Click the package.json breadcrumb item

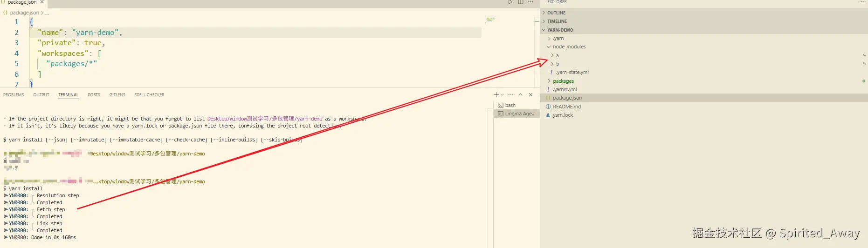click(x=24, y=13)
